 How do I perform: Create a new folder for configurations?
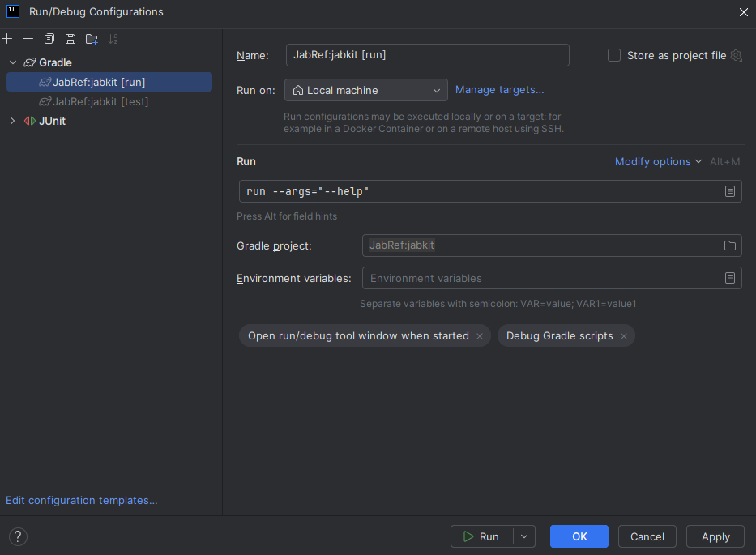[x=92, y=39]
